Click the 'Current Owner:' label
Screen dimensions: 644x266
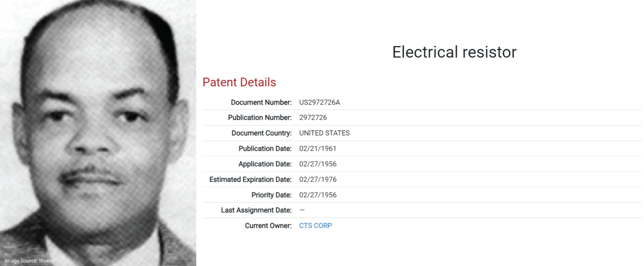(268, 226)
